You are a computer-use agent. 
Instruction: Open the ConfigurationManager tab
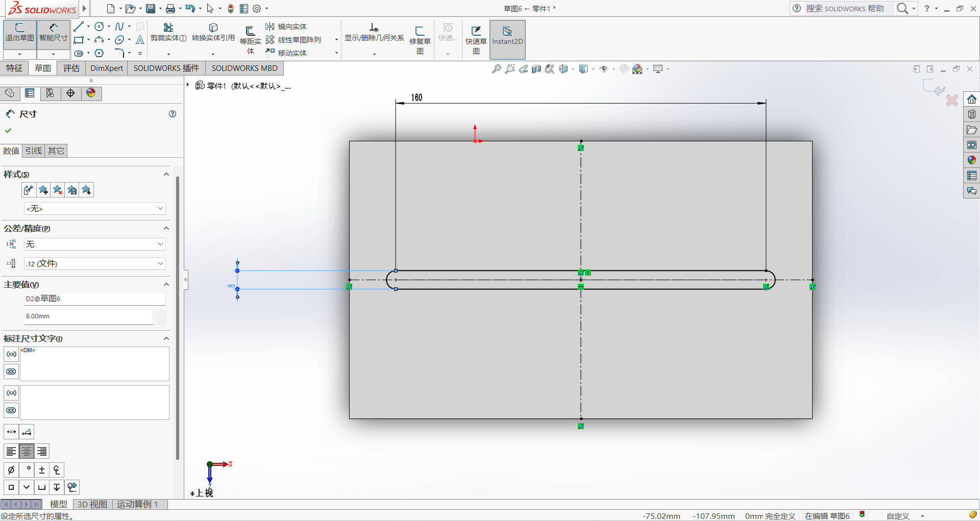[x=50, y=93]
